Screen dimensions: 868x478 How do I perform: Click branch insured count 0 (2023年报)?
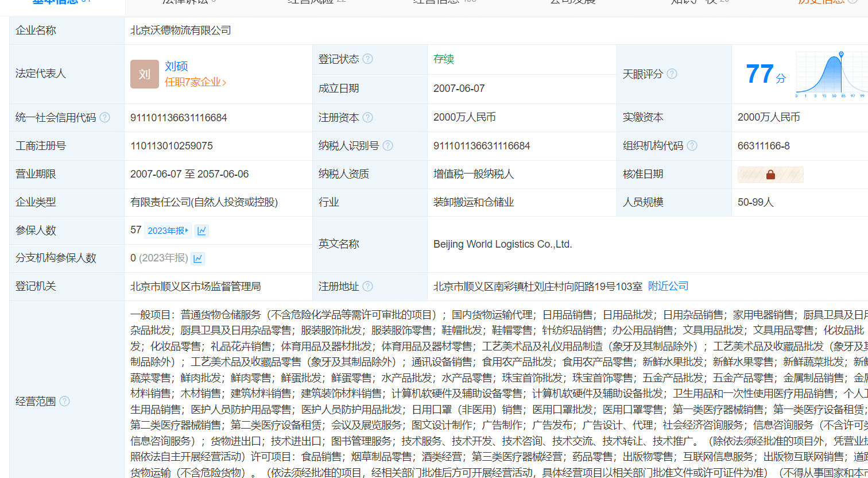[x=159, y=258]
